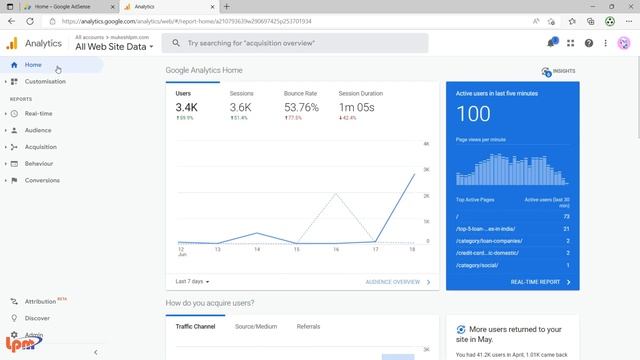The height and width of the screenshot is (360, 640).
Task: Click the All accounts breadcrumb text
Action: tap(89, 37)
